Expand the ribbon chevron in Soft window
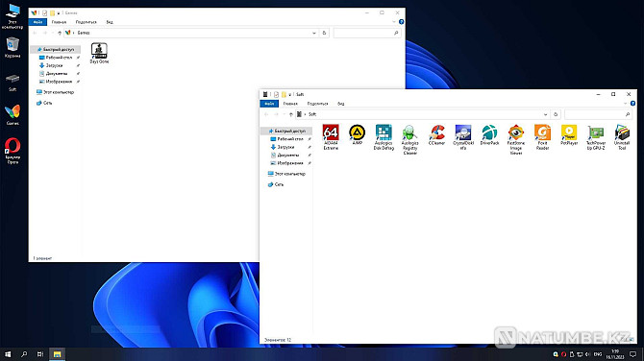Image resolution: width=644 pixels, height=361 pixels. pos(625,104)
